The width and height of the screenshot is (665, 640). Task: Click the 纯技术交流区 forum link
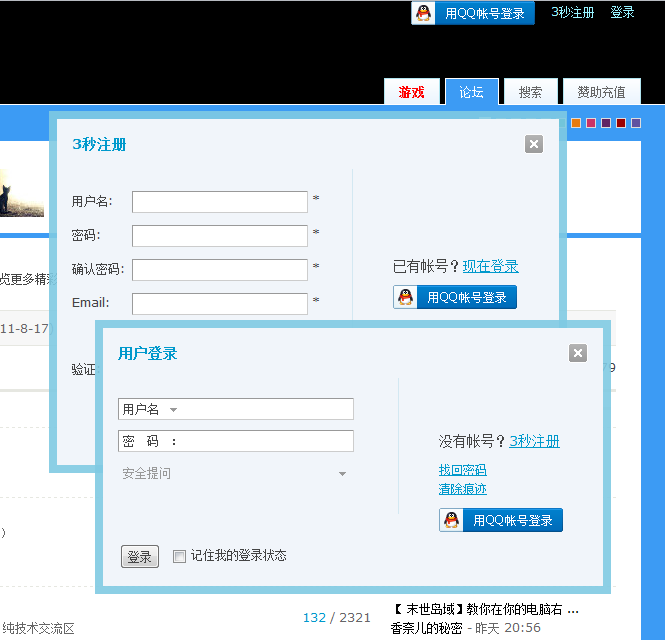click(x=38, y=628)
